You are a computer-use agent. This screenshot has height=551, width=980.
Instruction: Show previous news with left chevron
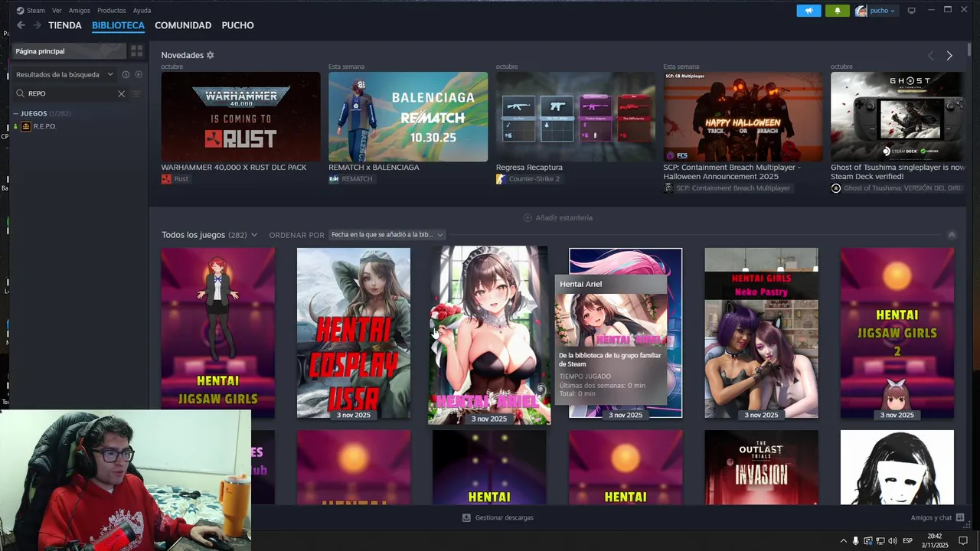point(931,55)
